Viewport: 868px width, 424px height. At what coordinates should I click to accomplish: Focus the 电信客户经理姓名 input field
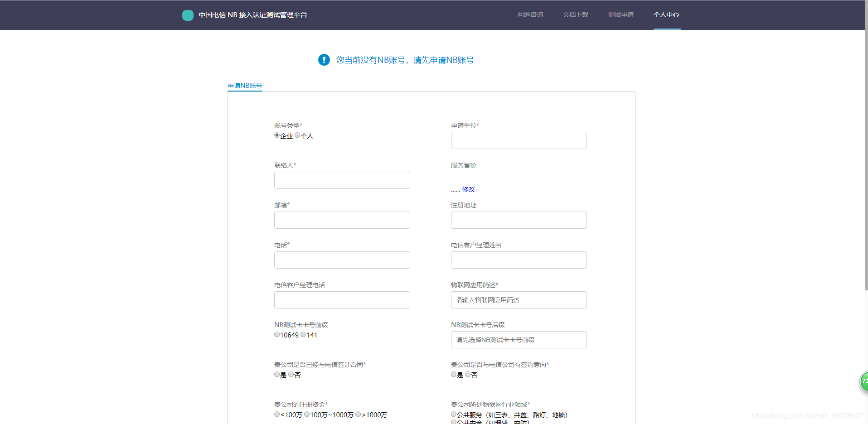click(519, 260)
